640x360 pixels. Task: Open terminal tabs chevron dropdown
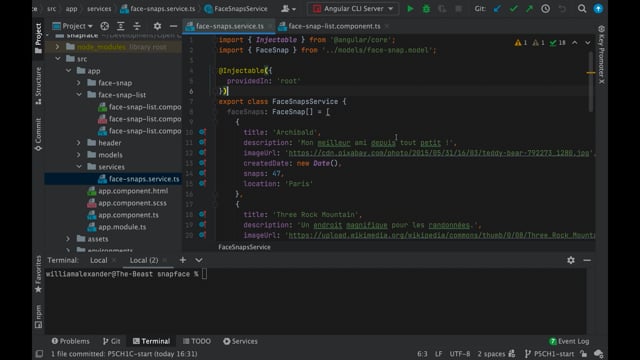coord(198,260)
